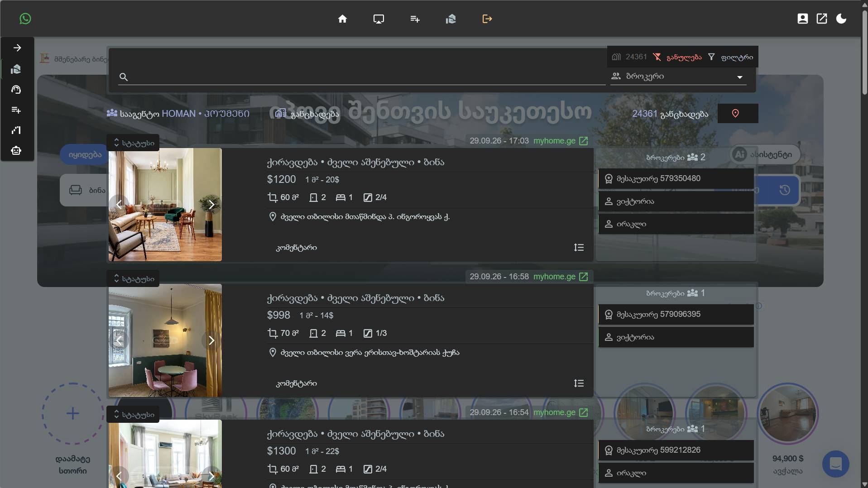Click the add-to-list icon in top navigation
Screen dimensions: 868x488
415,19
